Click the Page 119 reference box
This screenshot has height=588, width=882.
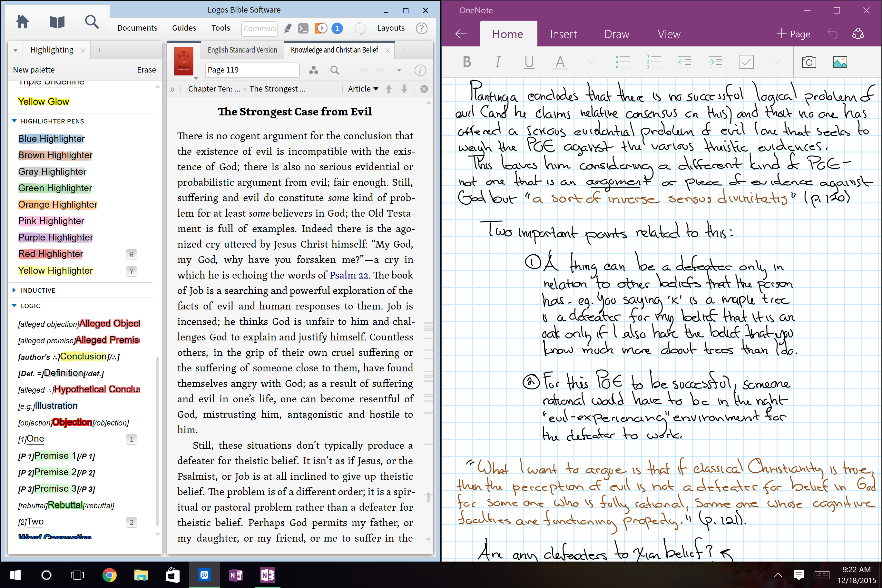(252, 70)
